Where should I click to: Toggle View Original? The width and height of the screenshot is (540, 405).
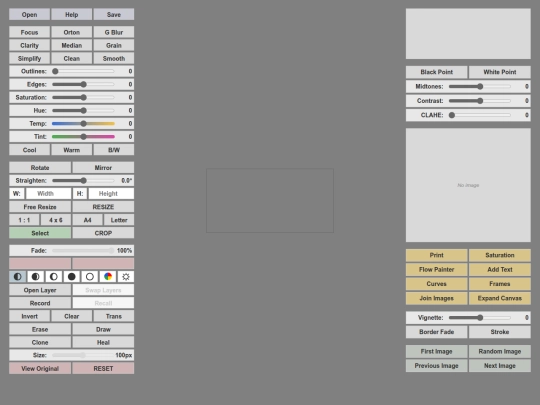[x=40, y=368]
